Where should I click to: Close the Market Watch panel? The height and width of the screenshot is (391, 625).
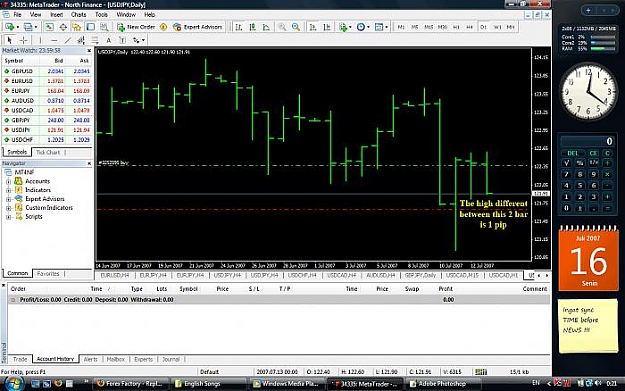tap(89, 51)
